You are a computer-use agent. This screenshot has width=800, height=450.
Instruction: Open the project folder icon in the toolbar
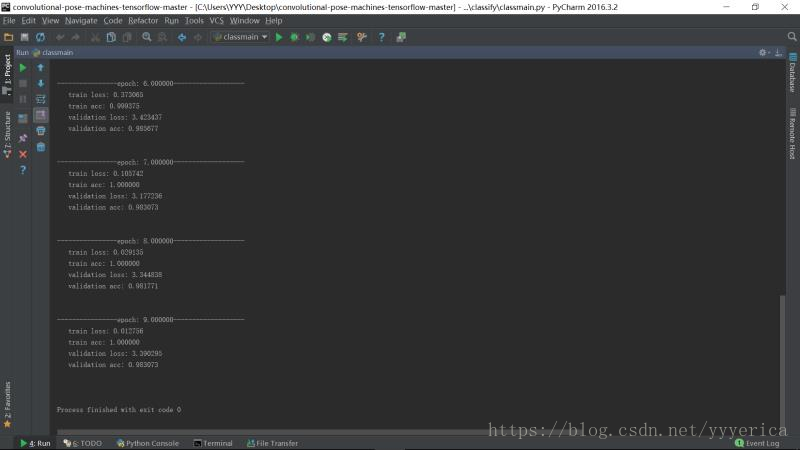9,37
